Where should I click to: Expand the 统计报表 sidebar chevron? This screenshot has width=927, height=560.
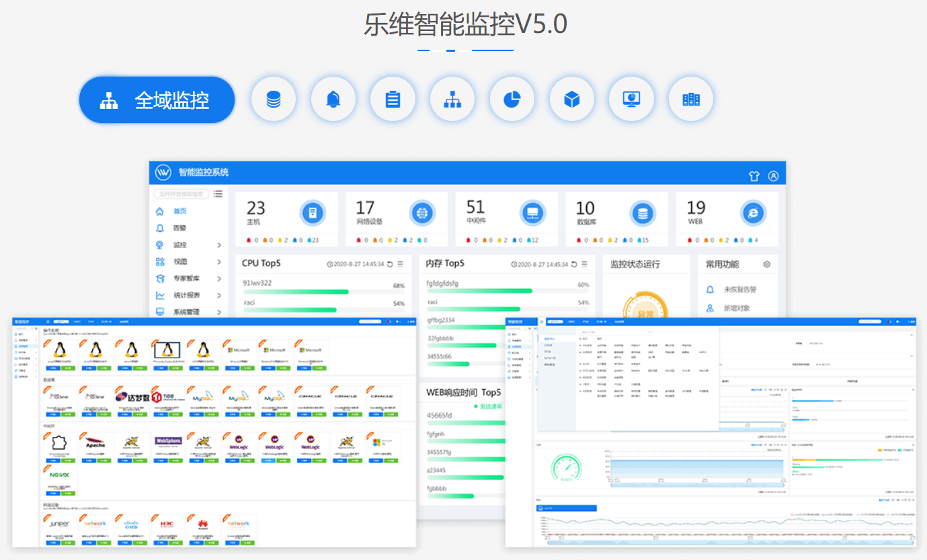pos(219,295)
